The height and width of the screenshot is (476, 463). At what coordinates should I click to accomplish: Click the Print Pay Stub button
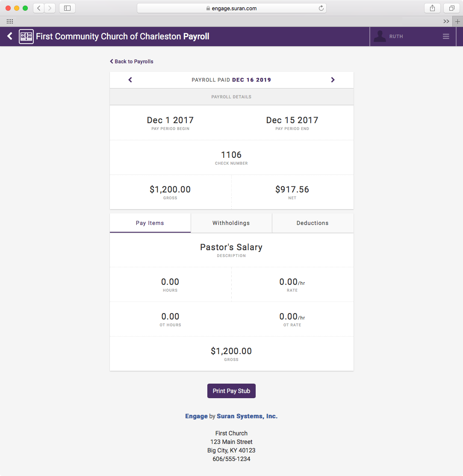(x=231, y=391)
